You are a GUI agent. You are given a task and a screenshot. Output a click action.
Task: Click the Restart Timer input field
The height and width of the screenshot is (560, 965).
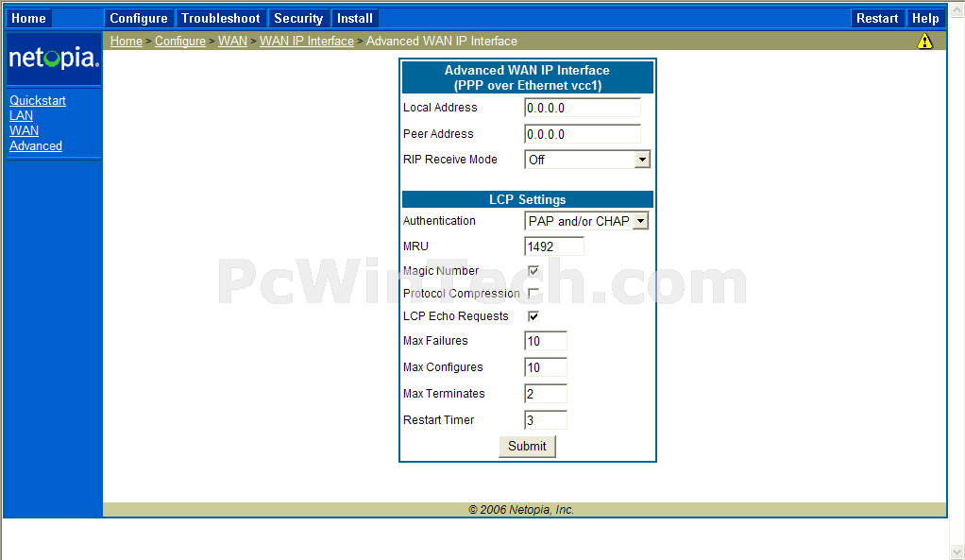coord(545,420)
